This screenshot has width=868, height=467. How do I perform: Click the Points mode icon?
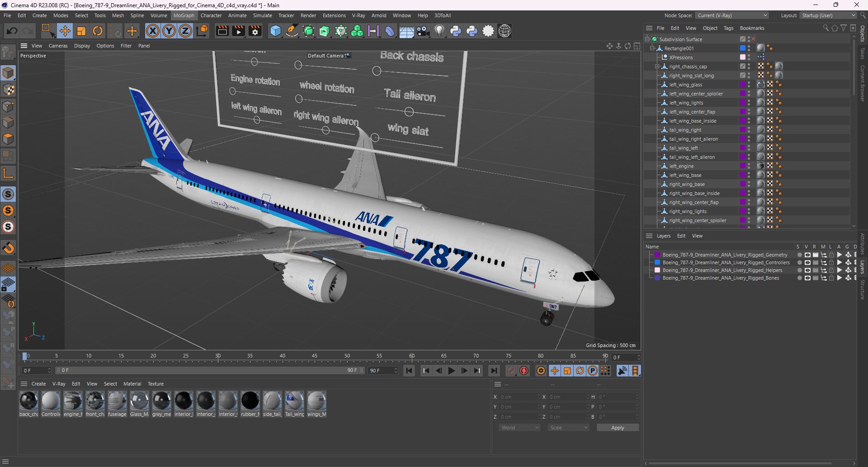coord(8,106)
